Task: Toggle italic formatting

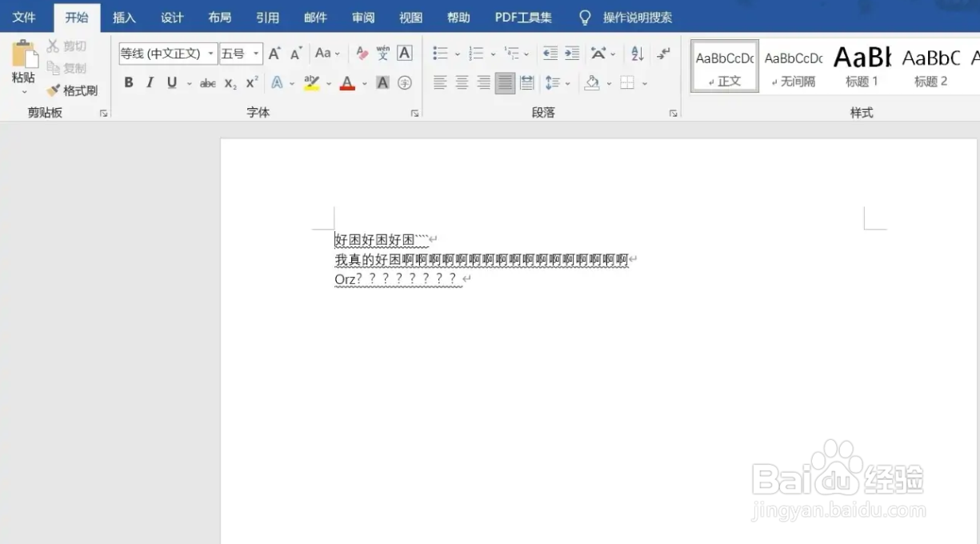Action: 150,82
